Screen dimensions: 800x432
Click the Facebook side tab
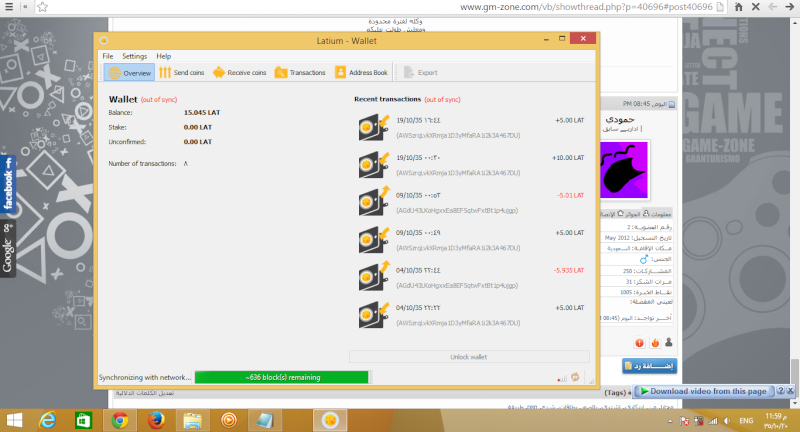tap(8, 187)
